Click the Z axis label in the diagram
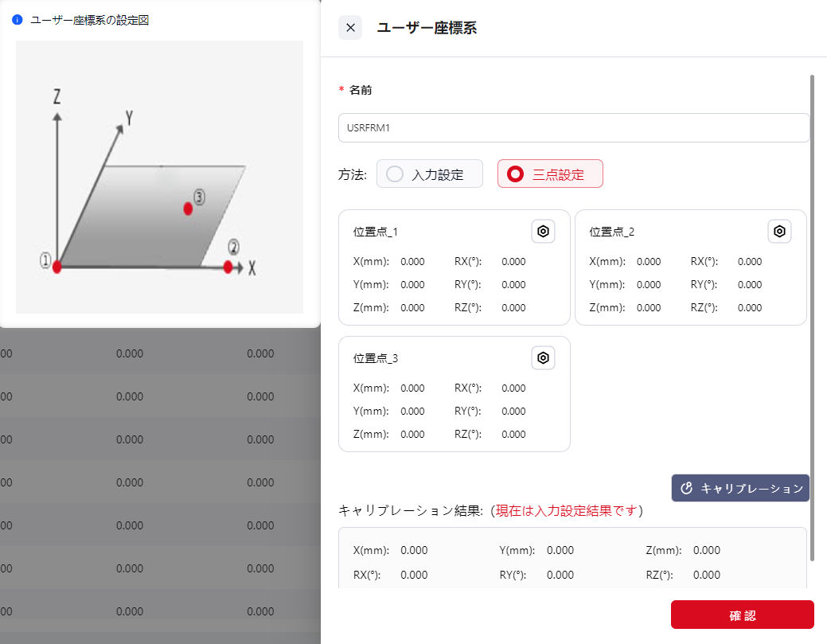Screen dimensions: 827x644 (x=57, y=96)
